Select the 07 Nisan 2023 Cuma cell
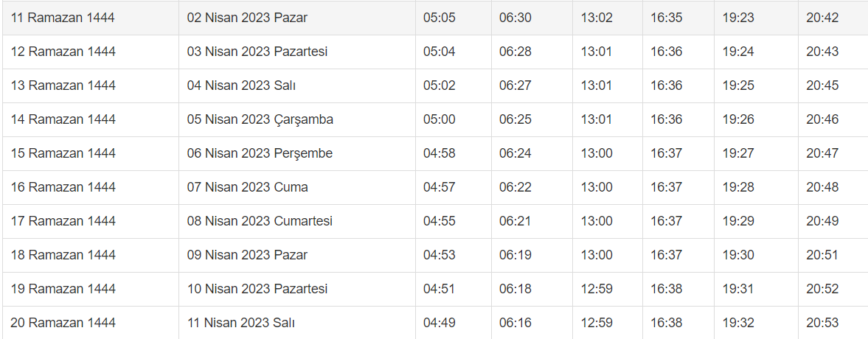 pyautogui.click(x=248, y=187)
